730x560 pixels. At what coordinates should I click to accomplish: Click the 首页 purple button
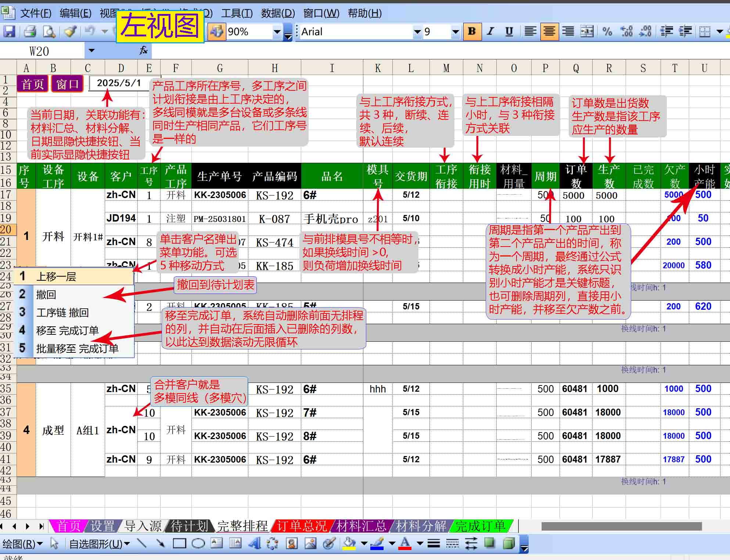point(32,84)
